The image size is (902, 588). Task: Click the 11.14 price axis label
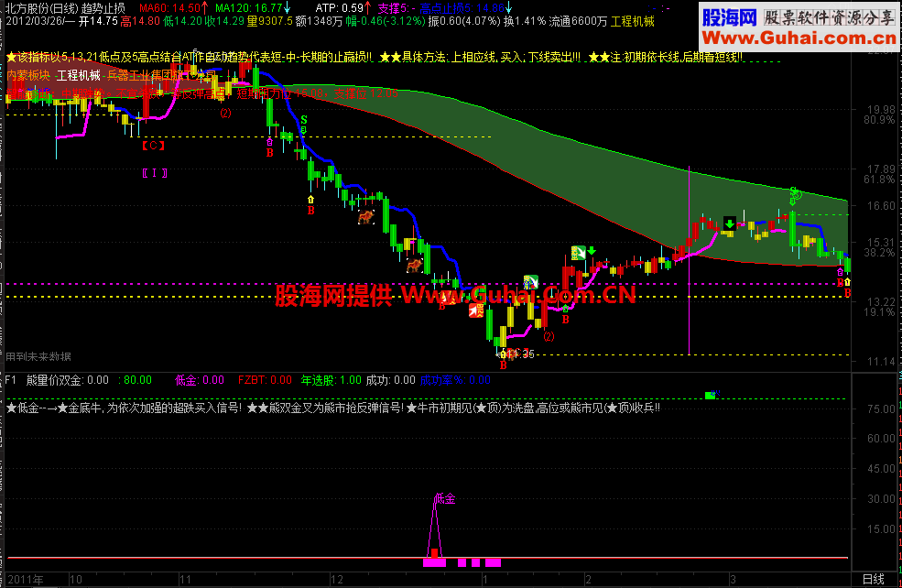(881, 361)
